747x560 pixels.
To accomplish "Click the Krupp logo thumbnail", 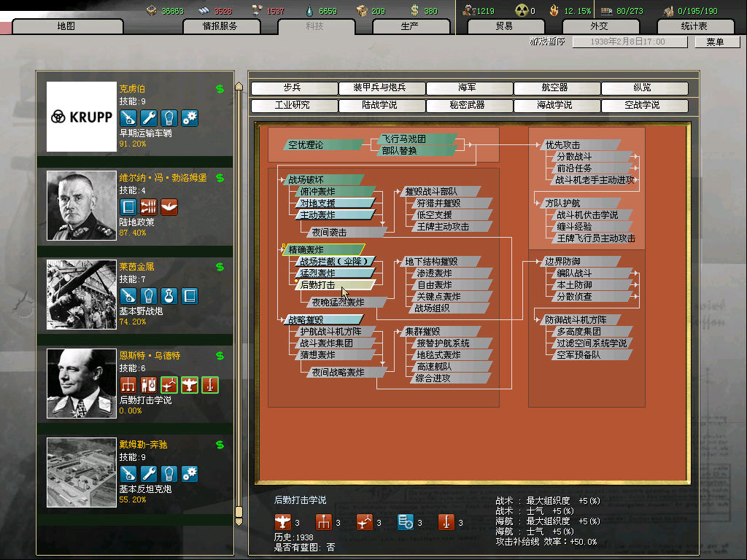I will 81,117.
